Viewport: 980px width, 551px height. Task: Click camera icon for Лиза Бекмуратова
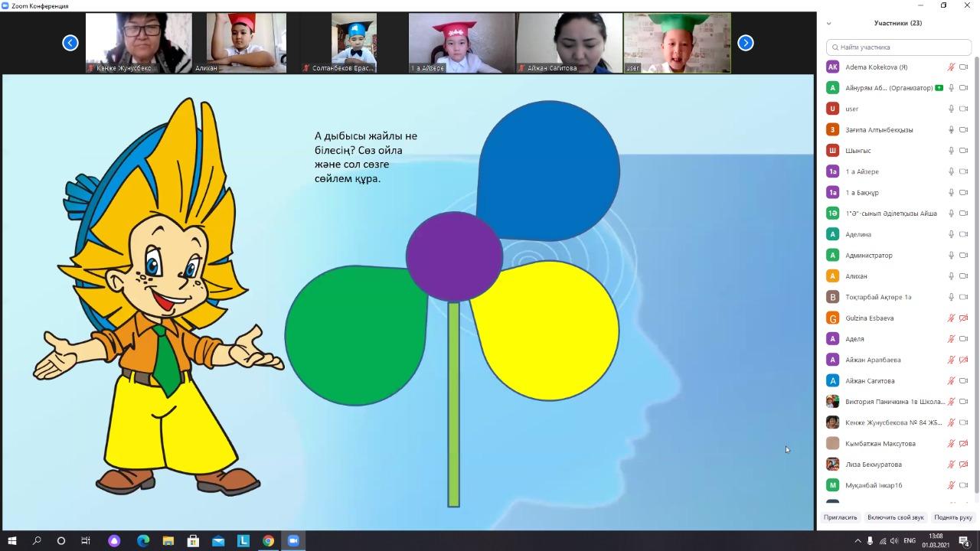click(x=964, y=465)
